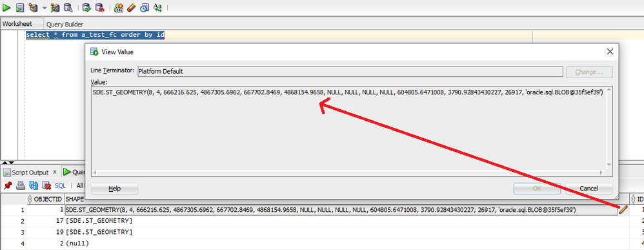Click the sort arrows on OBJECTID column
This screenshot has width=644, height=250.
(30, 199)
